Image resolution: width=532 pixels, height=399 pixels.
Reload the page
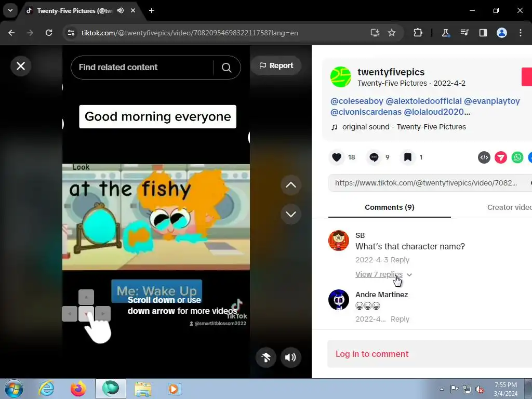(x=49, y=33)
